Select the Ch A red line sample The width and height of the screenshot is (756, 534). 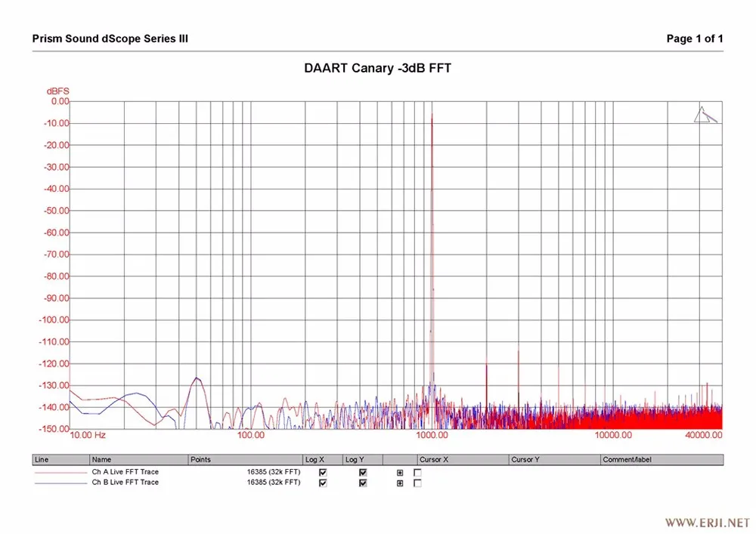click(60, 473)
